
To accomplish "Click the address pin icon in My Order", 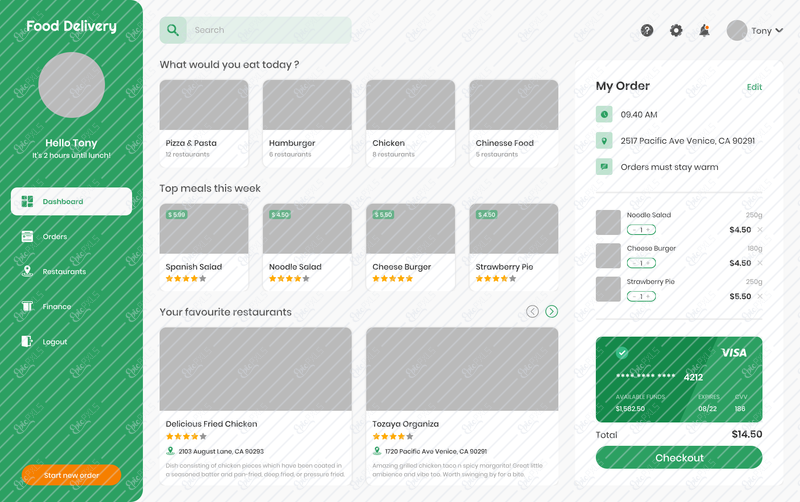I will (604, 140).
